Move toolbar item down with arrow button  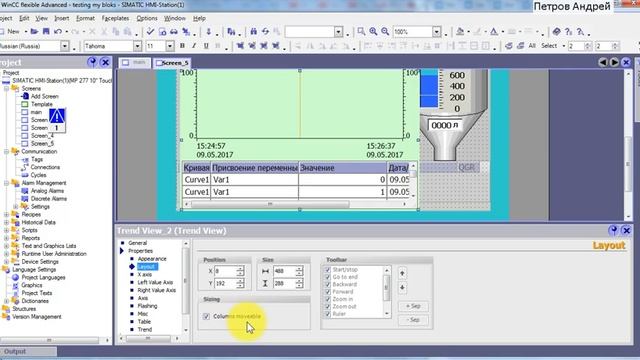click(402, 288)
